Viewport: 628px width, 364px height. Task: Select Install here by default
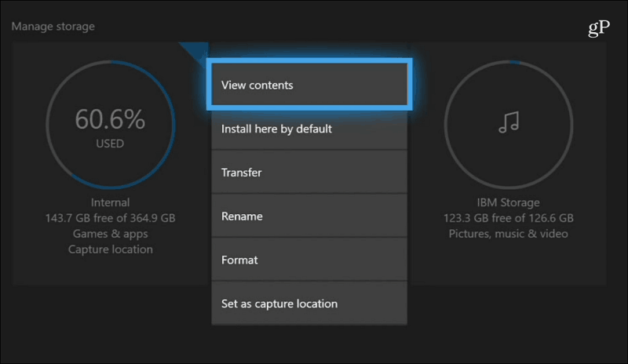click(x=309, y=129)
